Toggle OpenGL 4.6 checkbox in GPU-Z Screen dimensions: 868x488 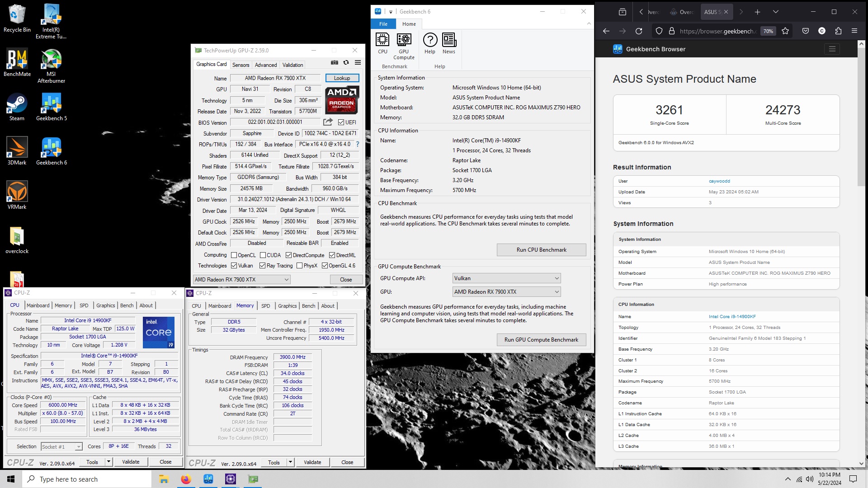click(325, 266)
